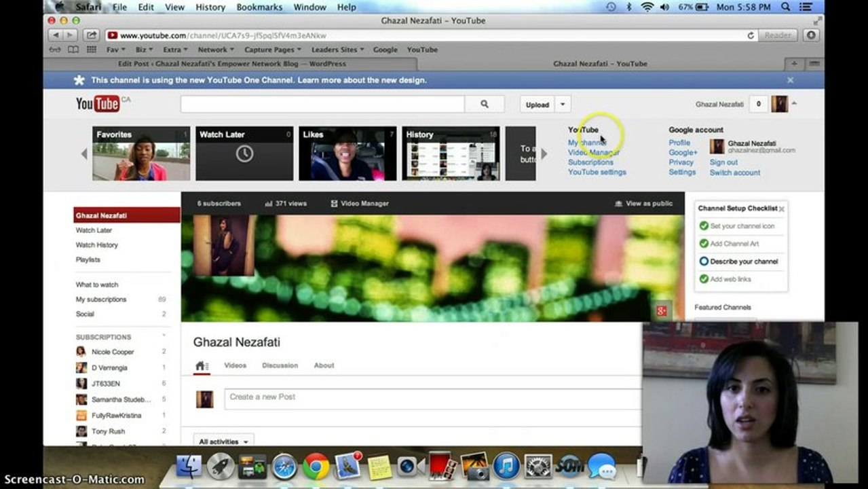Click the magnifier search button
Viewport: 868px width, 489px height.
pos(485,104)
